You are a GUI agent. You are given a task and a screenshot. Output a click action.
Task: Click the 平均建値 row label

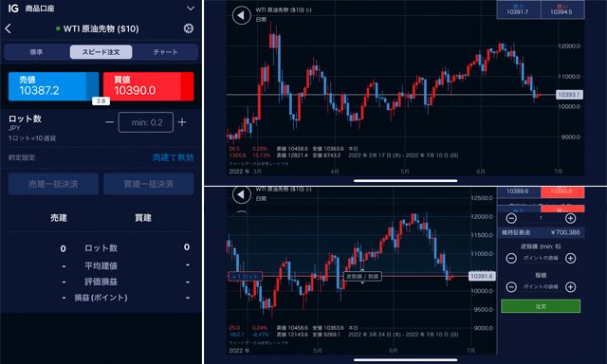point(101,265)
